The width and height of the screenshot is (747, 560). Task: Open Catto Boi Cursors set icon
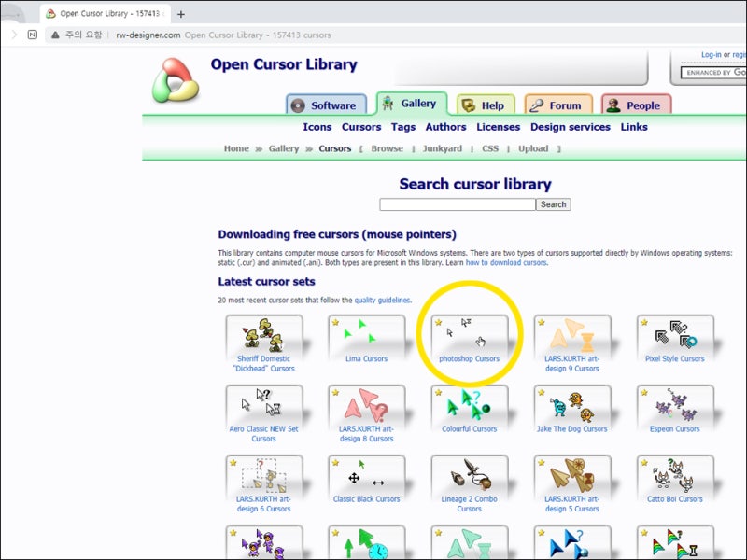pyautogui.click(x=675, y=475)
